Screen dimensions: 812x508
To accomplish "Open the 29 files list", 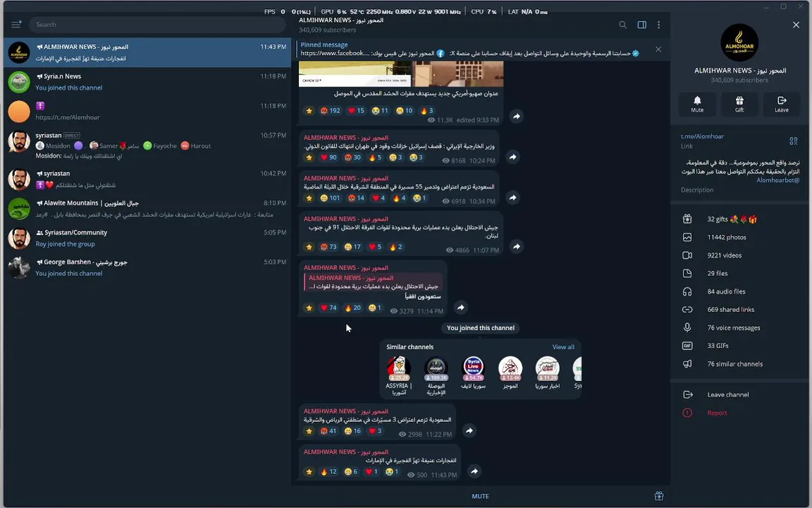I will coord(739,273).
